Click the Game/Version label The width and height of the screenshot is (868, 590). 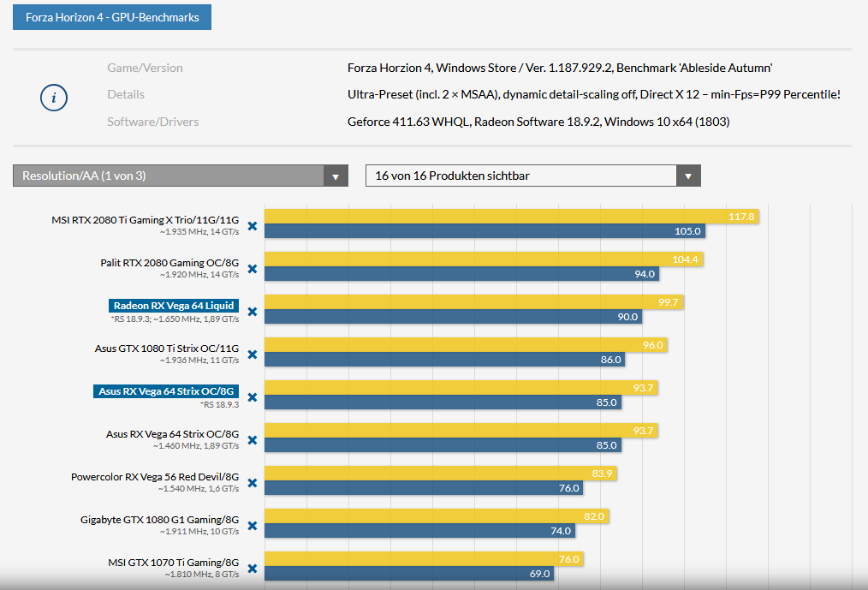coord(145,68)
